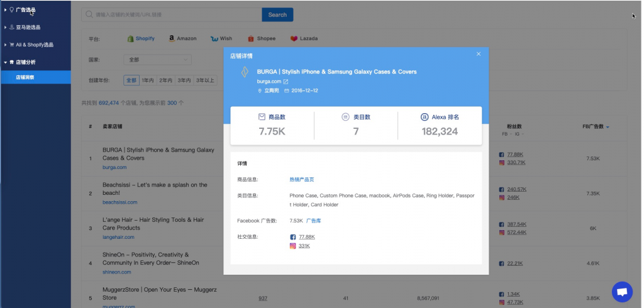Open 77.88K Facebook link in BURGA row

[x=515, y=155]
